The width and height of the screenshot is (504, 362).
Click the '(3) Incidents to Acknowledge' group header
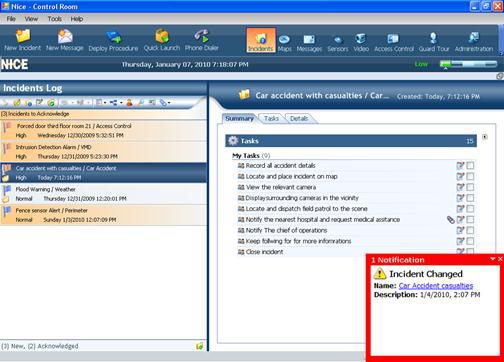click(103, 114)
